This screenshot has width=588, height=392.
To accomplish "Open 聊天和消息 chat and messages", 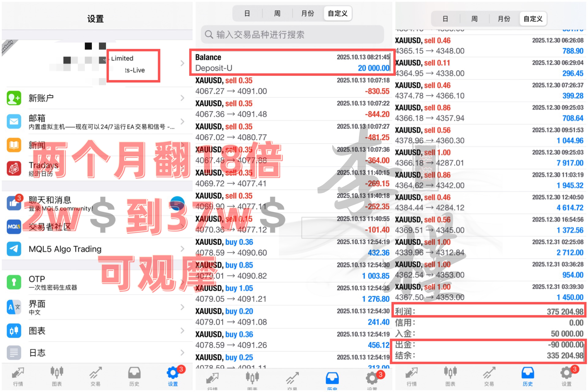I will click(50, 200).
